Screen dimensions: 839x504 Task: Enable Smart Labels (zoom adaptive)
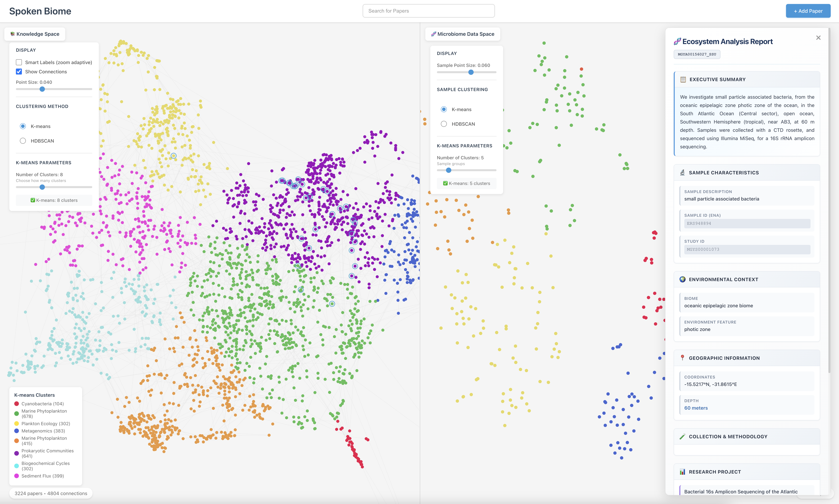[x=19, y=62]
